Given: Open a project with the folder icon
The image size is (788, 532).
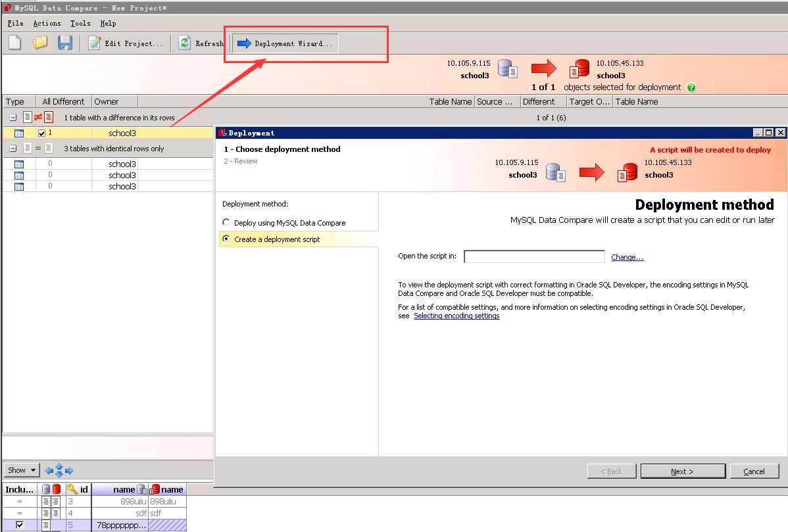Looking at the screenshot, I should [39, 43].
